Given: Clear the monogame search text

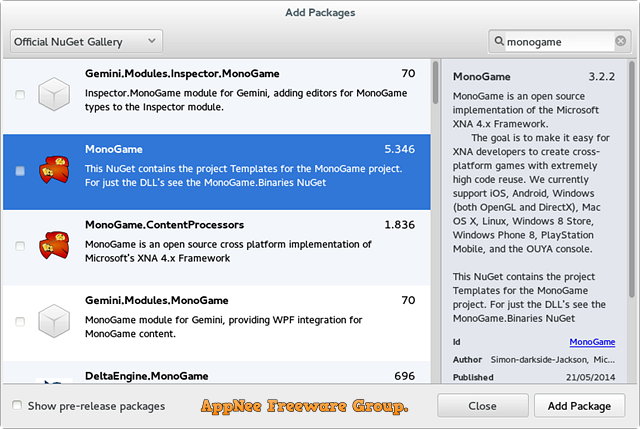Looking at the screenshot, I should (620, 41).
